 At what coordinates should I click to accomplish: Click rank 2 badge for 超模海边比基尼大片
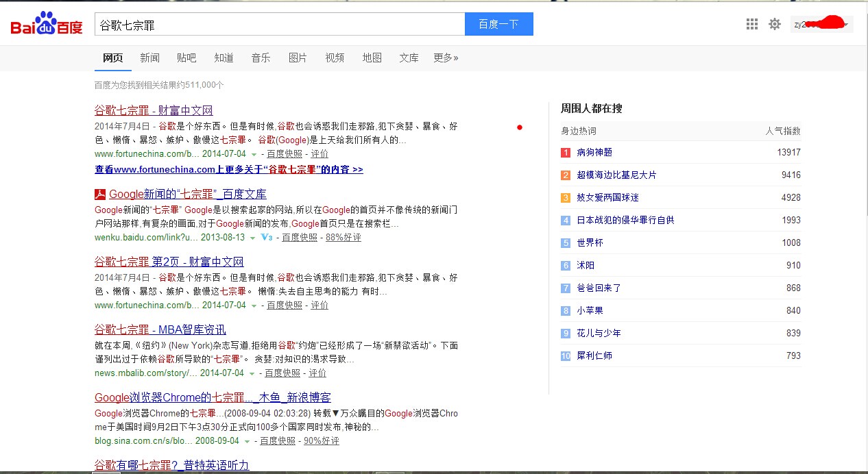[566, 175]
